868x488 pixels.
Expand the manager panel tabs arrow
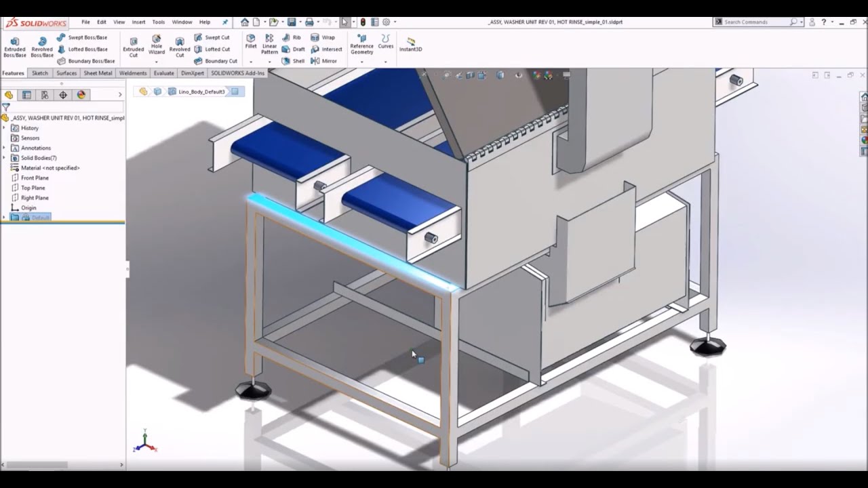120,95
